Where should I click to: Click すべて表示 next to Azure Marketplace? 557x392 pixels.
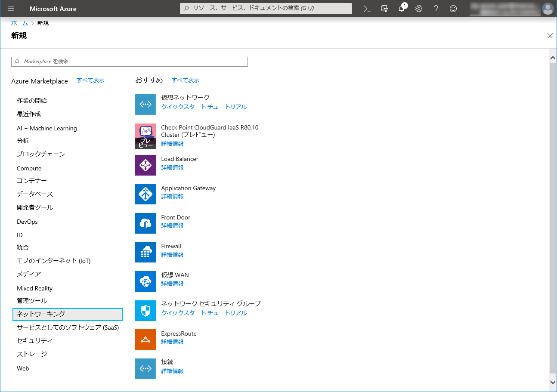pos(90,80)
